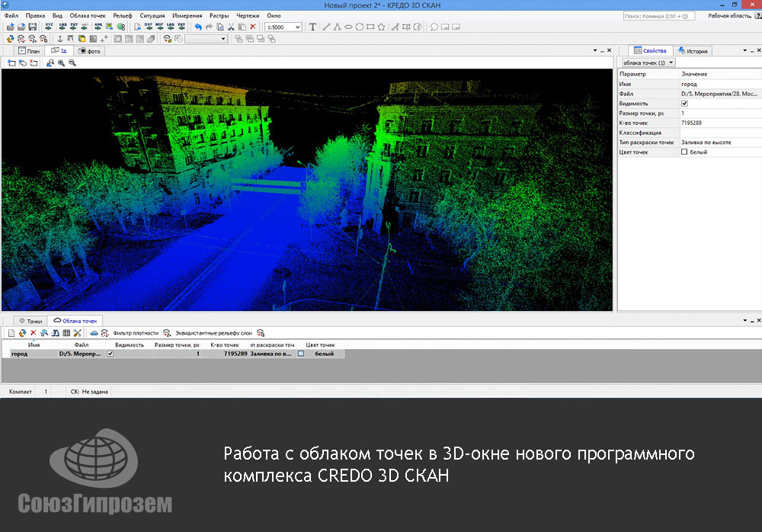Click the СК: Не задана status bar entry
The width and height of the screenshot is (762, 532).
[89, 392]
